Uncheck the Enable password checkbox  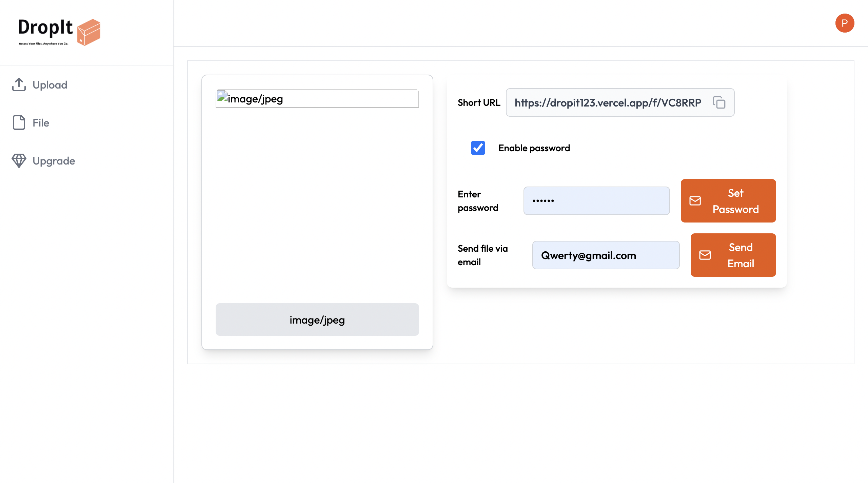point(478,148)
